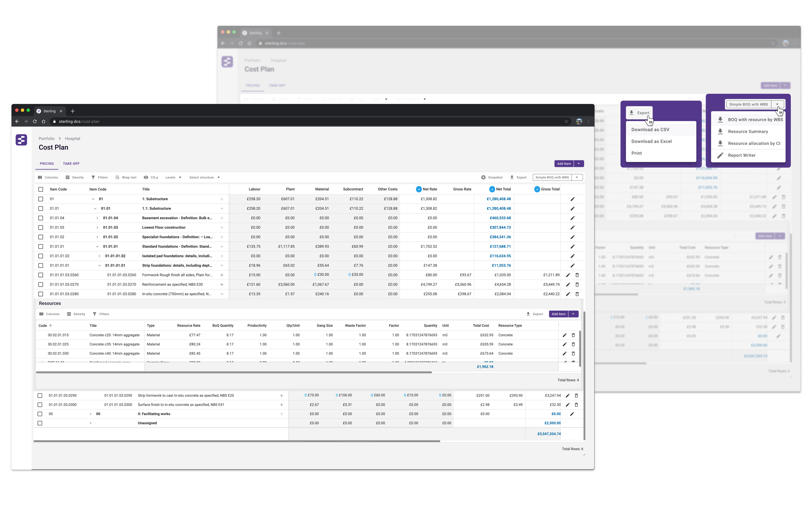This screenshot has height=509, width=812.
Task: Click Add Item button near the tabs
Action: pyautogui.click(x=564, y=164)
